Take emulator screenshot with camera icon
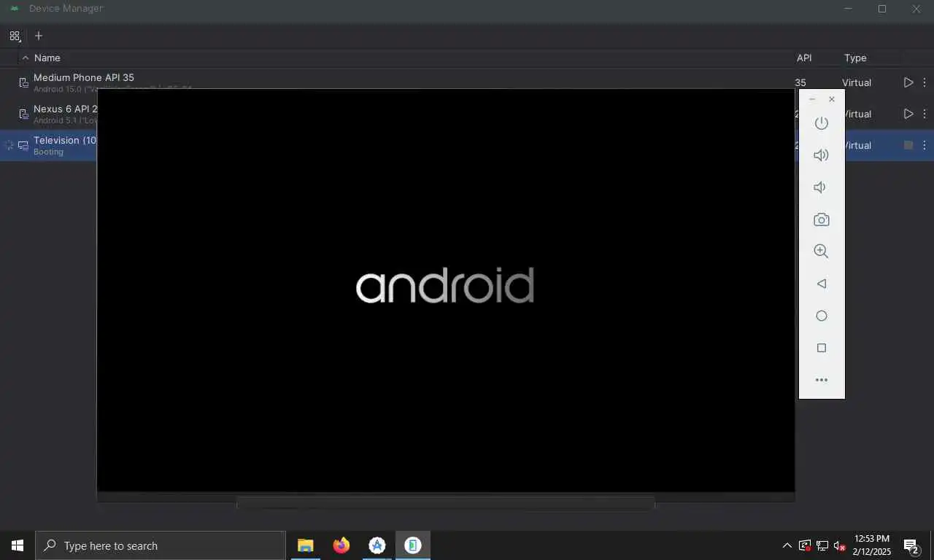Screen dimensions: 934x560 822,219
